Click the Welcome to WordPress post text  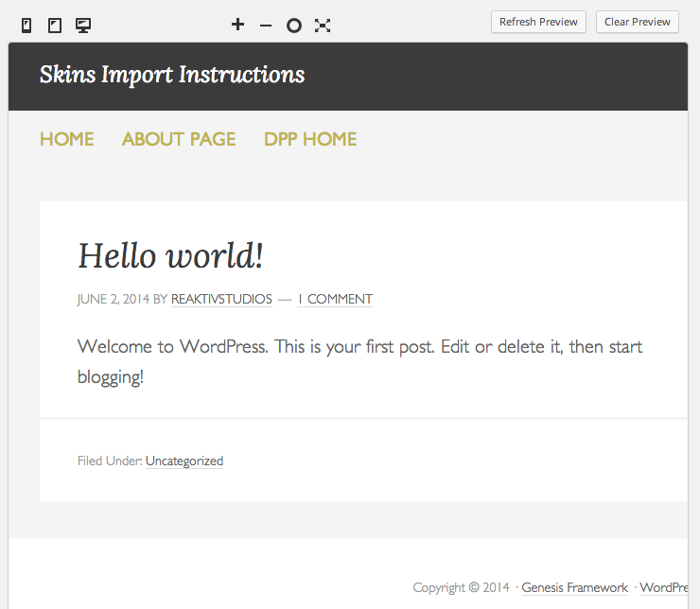click(x=359, y=361)
